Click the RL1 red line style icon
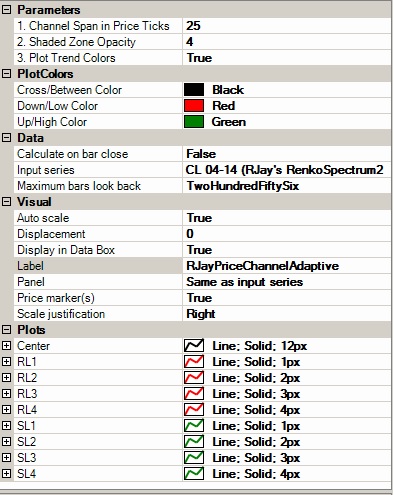 [x=194, y=362]
